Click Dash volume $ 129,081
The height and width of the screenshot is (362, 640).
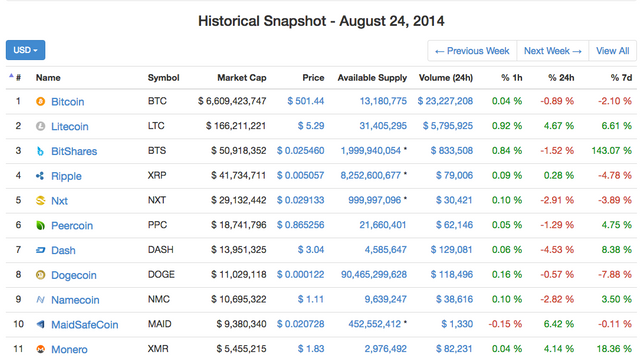452,250
